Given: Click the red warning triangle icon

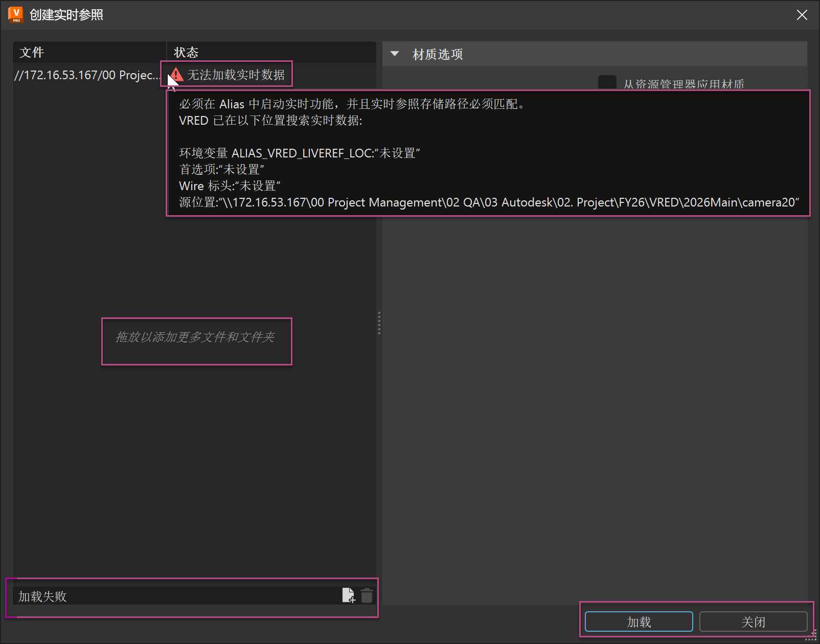Looking at the screenshot, I should [x=176, y=75].
